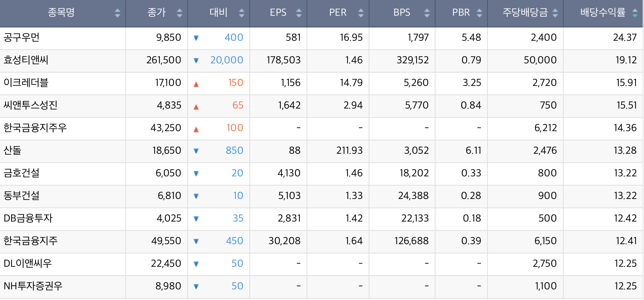Screen dimensions: 644x300
Task: Click the down arrow in DB금융투자 row
Action: [x=196, y=219]
